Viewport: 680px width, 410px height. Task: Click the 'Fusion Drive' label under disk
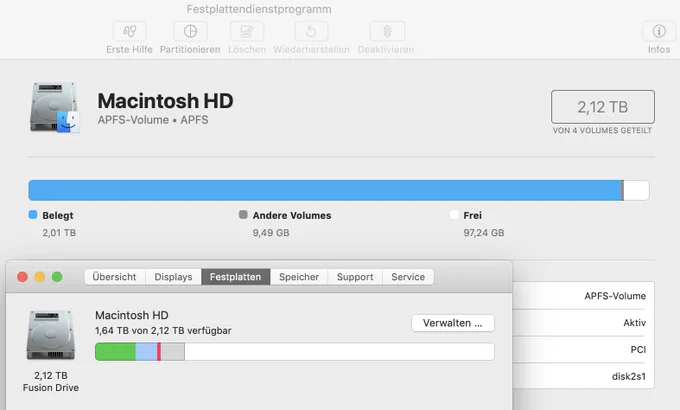[51, 388]
